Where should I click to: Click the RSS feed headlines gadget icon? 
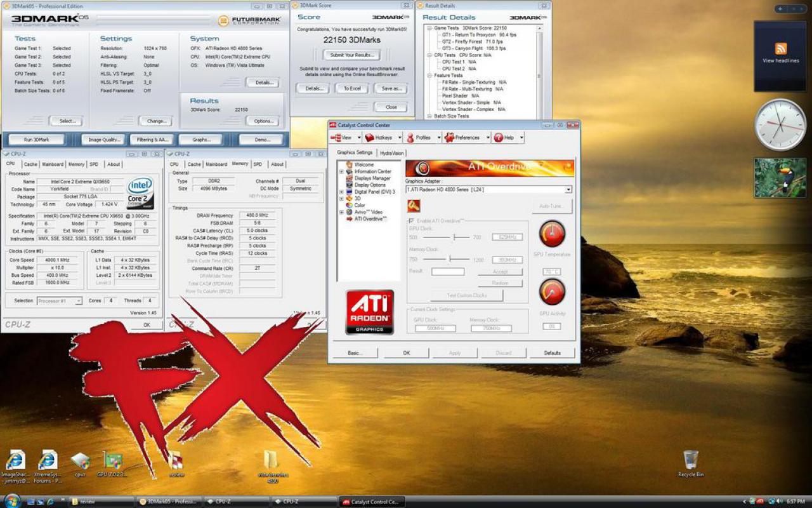point(781,48)
